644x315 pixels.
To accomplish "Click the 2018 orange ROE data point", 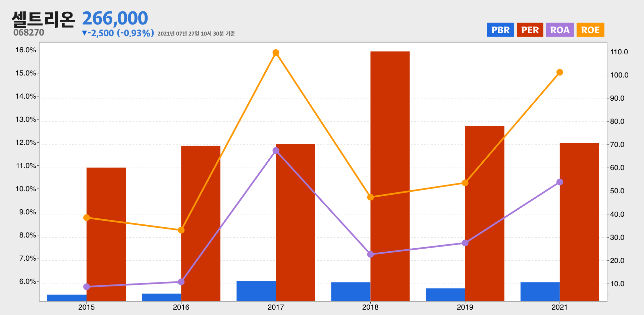I will pos(371,197).
